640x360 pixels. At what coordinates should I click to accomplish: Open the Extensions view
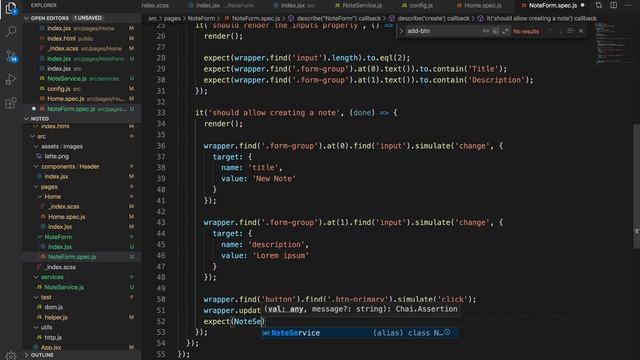(11, 103)
